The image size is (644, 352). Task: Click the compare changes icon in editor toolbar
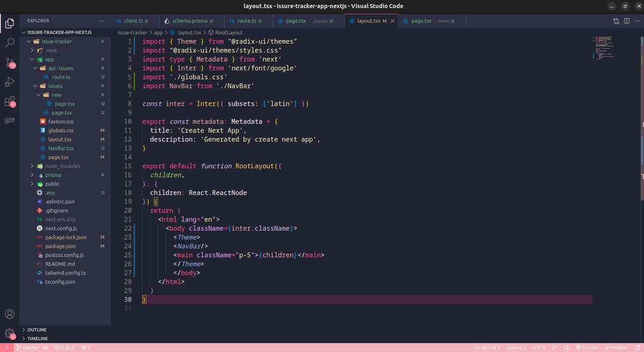click(616, 21)
